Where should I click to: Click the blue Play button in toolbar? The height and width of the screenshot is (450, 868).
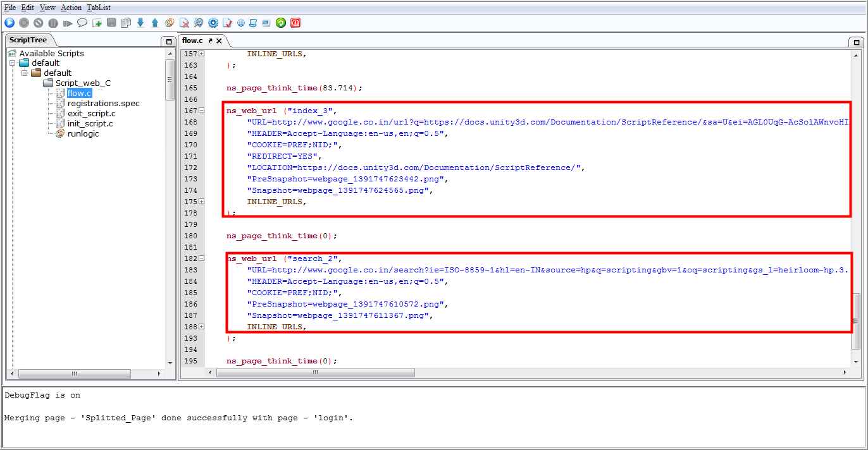coord(9,23)
